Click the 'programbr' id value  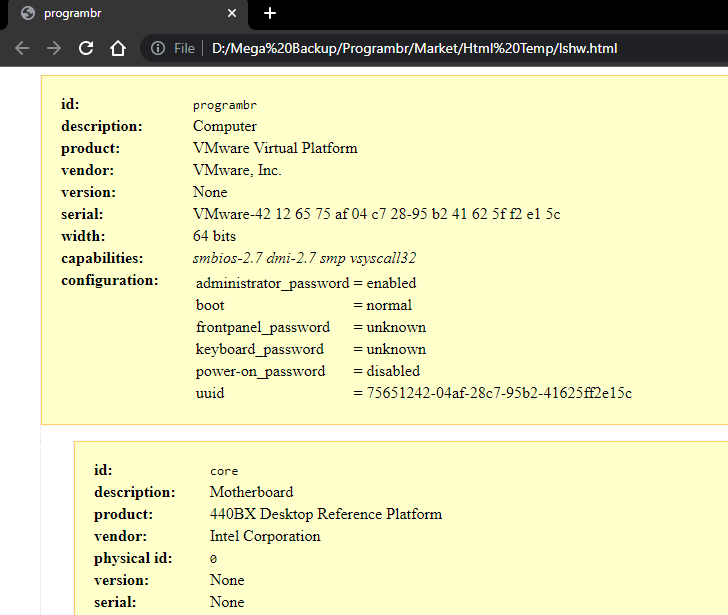pyautogui.click(x=225, y=105)
